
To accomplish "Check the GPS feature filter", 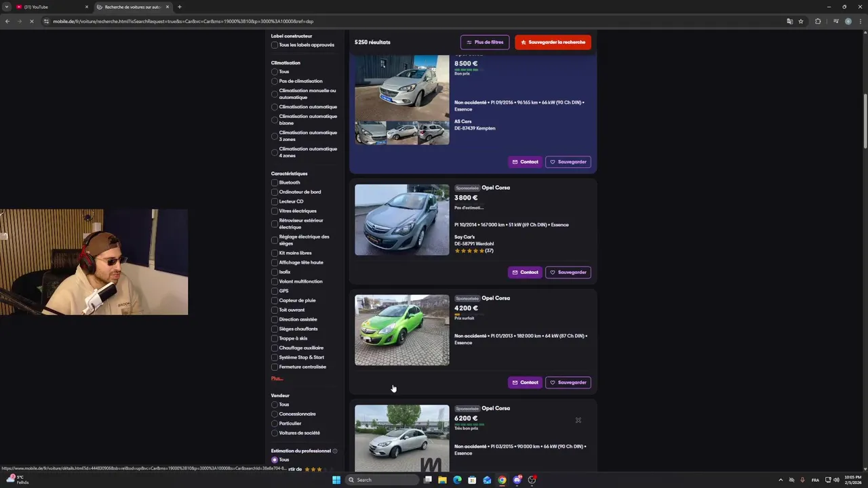I will [275, 291].
